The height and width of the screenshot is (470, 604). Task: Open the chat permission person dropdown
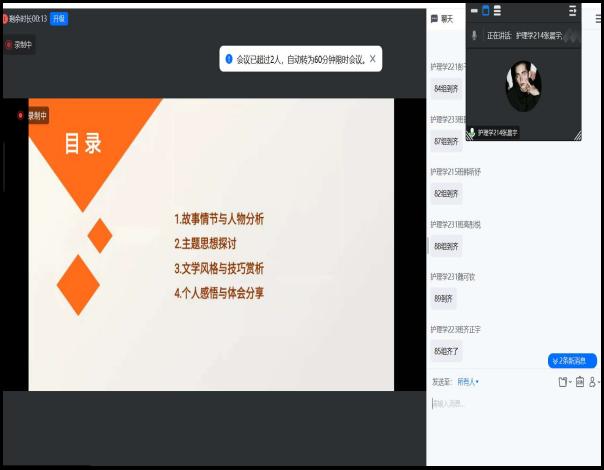pyautogui.click(x=594, y=382)
